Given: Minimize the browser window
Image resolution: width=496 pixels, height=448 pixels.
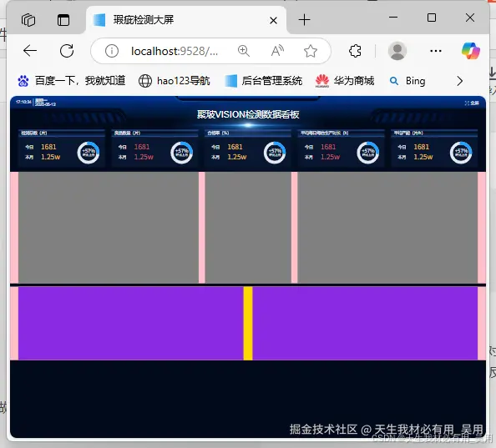Looking at the screenshot, I should [x=393, y=18].
